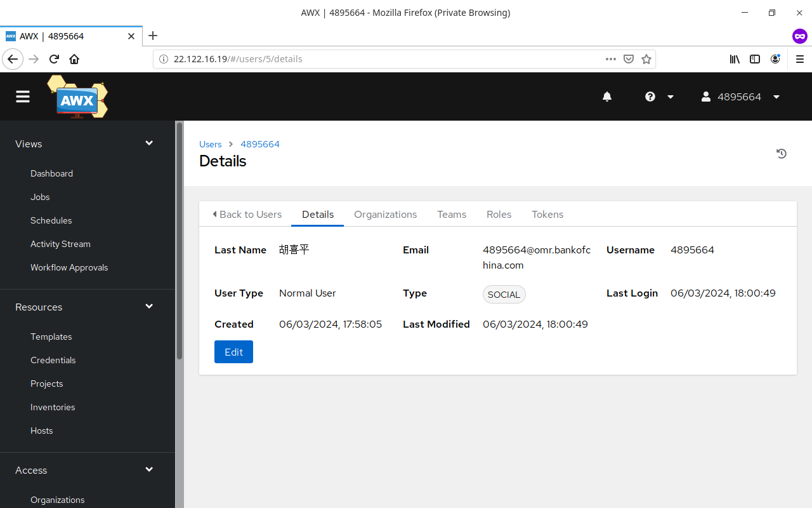Collapse the Views section
812x508 pixels.
[149, 144]
